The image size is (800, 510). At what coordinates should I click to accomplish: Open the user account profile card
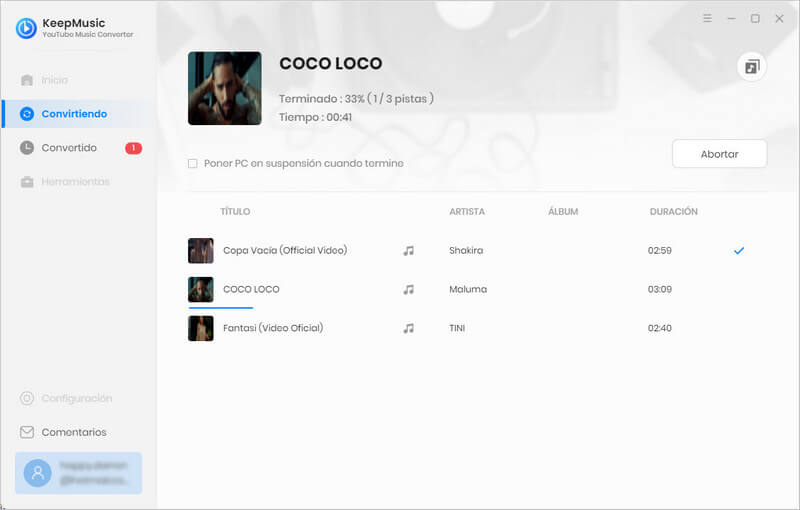point(78,473)
